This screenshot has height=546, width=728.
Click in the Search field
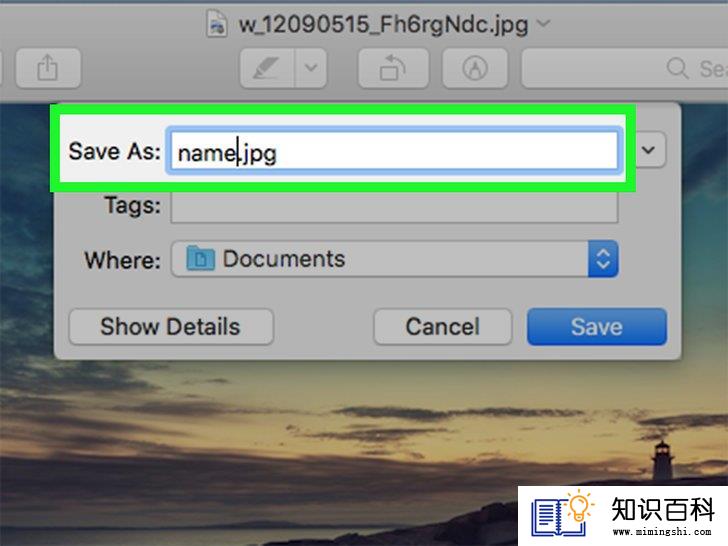coord(624,68)
